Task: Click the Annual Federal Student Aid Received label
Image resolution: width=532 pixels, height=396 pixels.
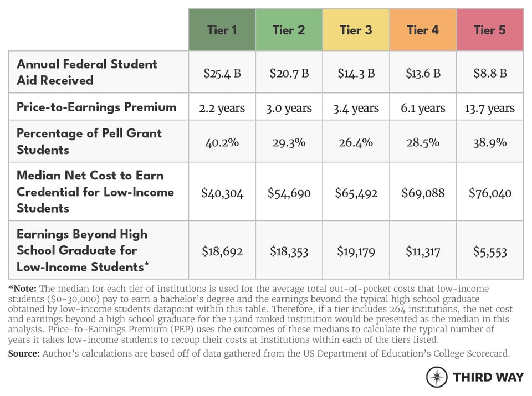Action: coord(87,72)
